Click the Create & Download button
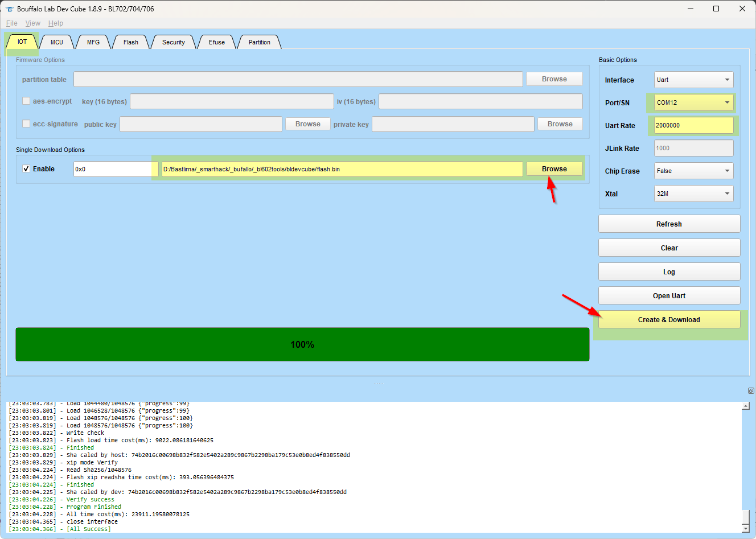The width and height of the screenshot is (756, 539). coord(669,319)
